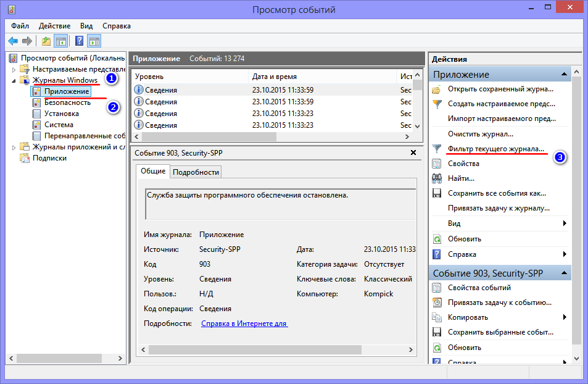
Task: Click the Классический keywords value
Action: (388, 279)
